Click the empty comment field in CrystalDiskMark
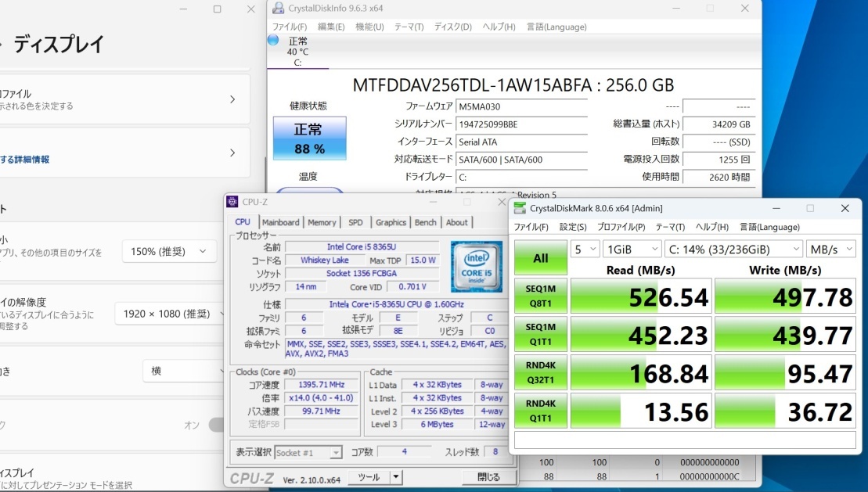 tap(685, 440)
